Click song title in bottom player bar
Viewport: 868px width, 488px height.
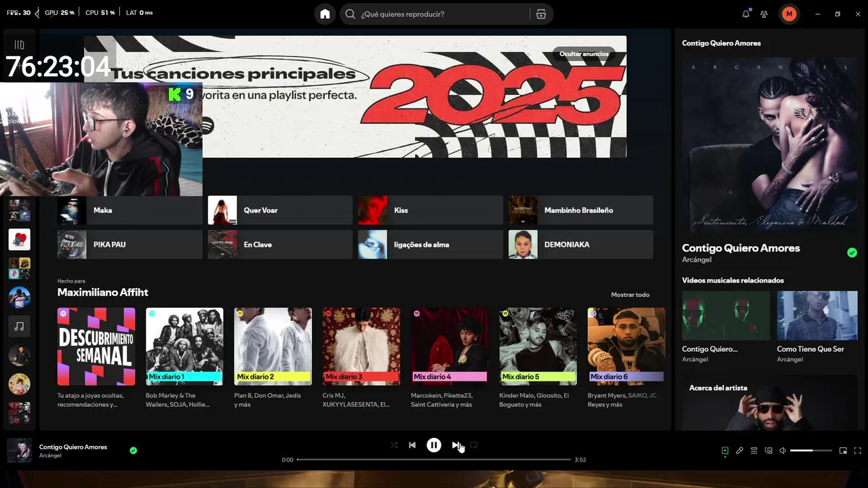pos(73,447)
